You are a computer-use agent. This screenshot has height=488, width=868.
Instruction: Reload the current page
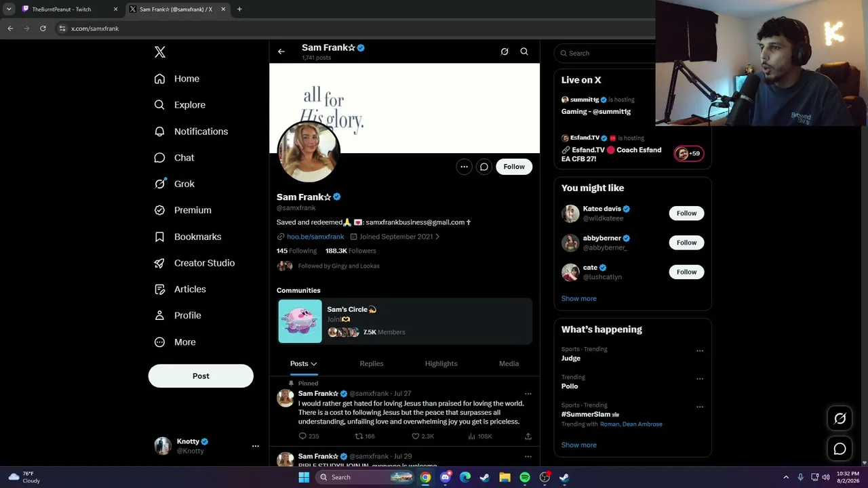[x=43, y=28]
